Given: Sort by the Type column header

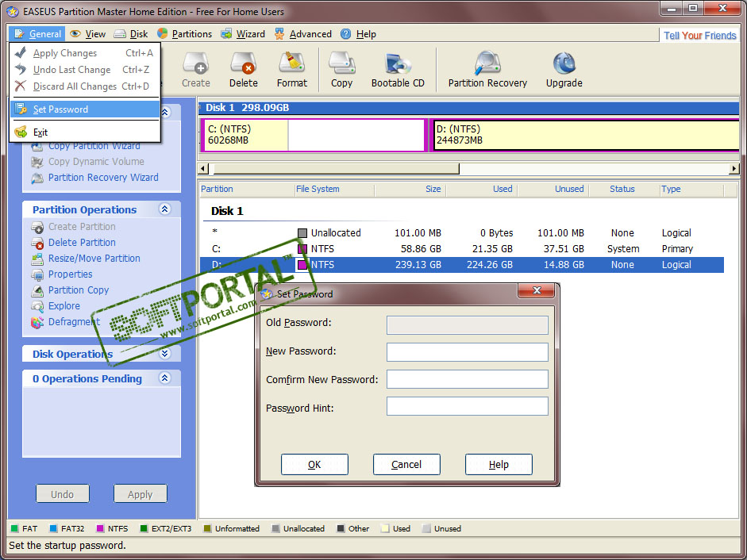Looking at the screenshot, I should point(691,189).
